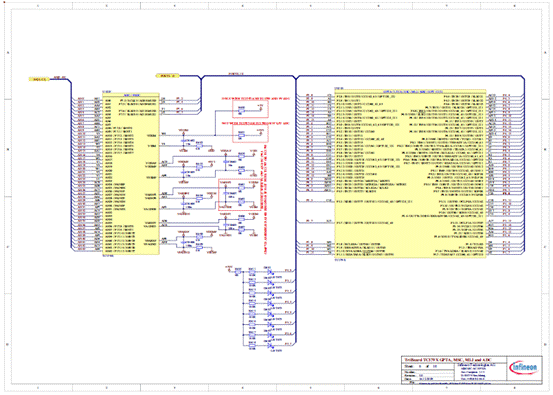Click the Infineon logo in the title block
This screenshot has width=553, height=395.
pyautogui.click(x=524, y=367)
